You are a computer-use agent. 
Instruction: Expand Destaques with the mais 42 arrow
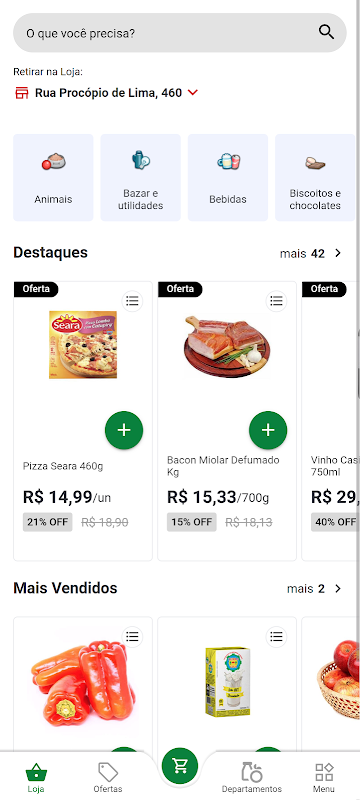pos(338,253)
